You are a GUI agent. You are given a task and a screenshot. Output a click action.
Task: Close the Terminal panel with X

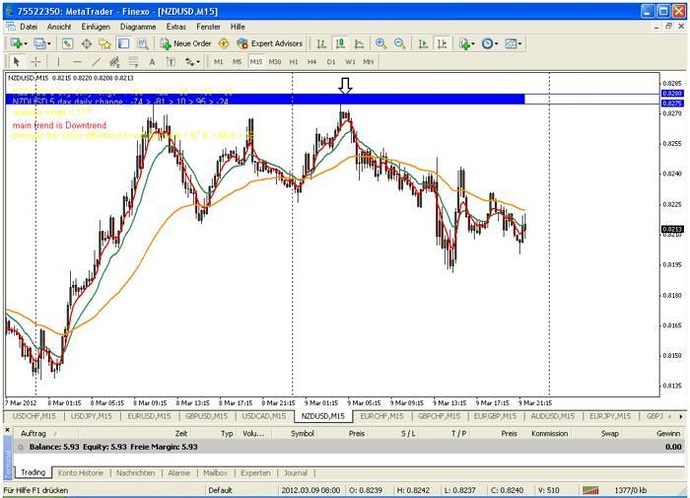click(x=7, y=429)
